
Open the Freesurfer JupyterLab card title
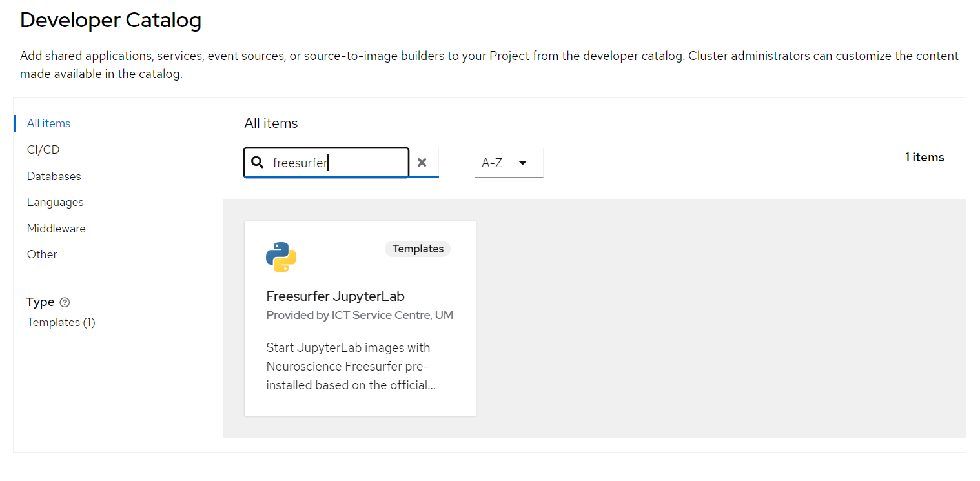pos(336,296)
